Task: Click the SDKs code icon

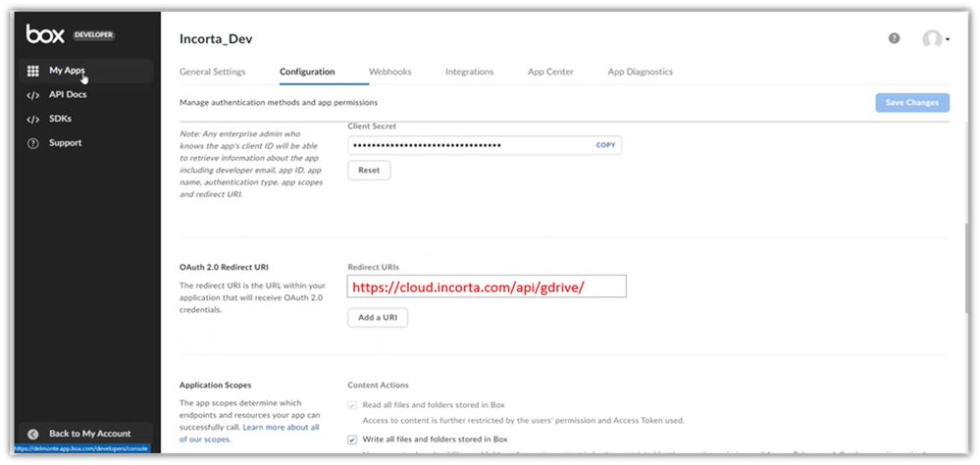Action: [32, 120]
